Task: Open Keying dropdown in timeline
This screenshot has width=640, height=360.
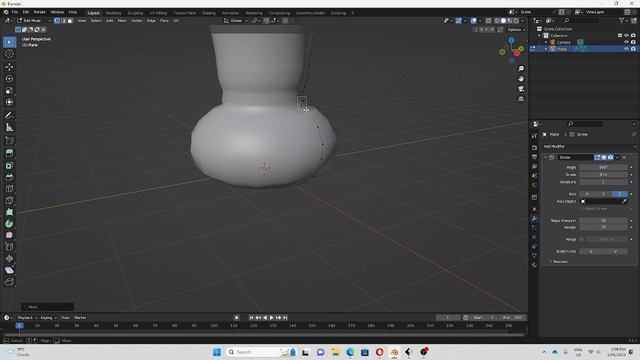Action: click(48, 318)
